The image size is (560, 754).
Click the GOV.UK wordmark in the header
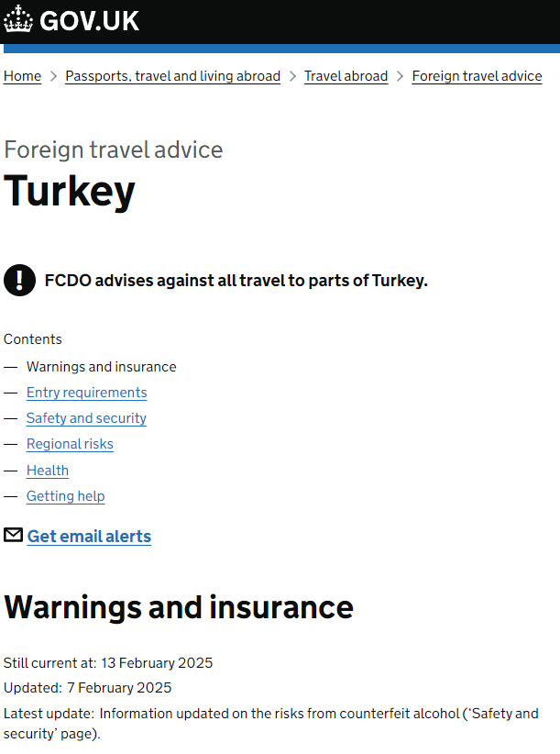(89, 20)
